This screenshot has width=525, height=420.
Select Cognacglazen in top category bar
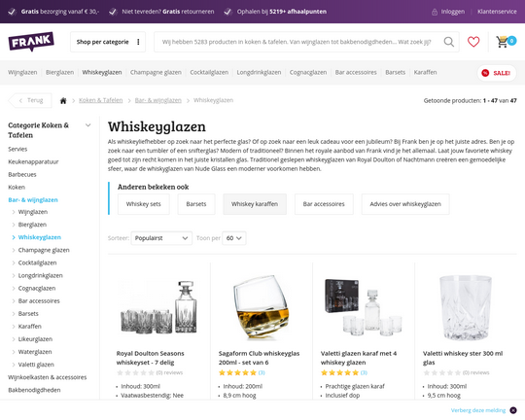[308, 72]
